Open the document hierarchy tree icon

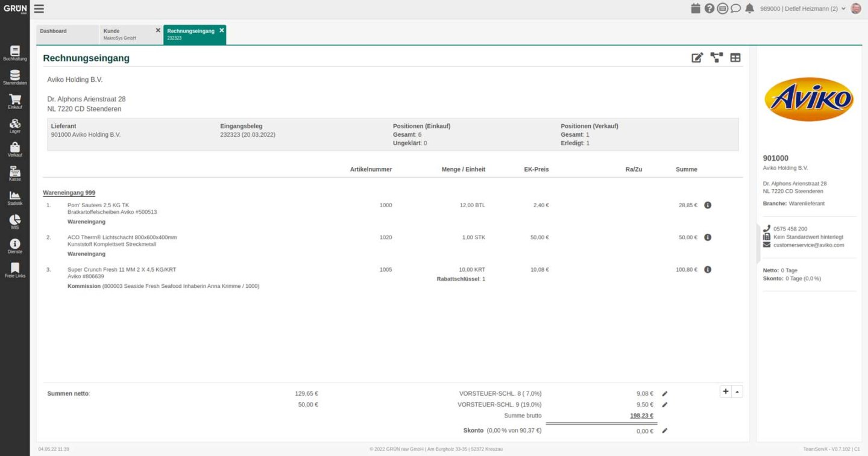point(717,58)
